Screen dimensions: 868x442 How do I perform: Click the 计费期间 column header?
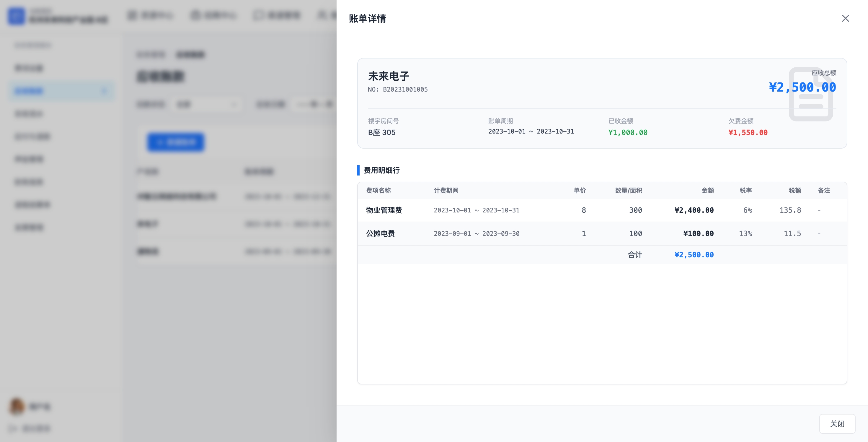(446, 191)
